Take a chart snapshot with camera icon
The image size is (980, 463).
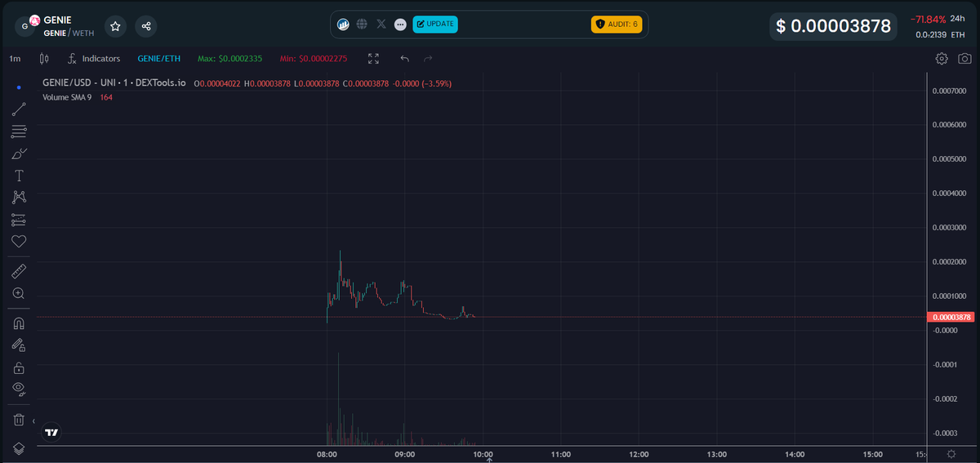click(x=964, y=59)
